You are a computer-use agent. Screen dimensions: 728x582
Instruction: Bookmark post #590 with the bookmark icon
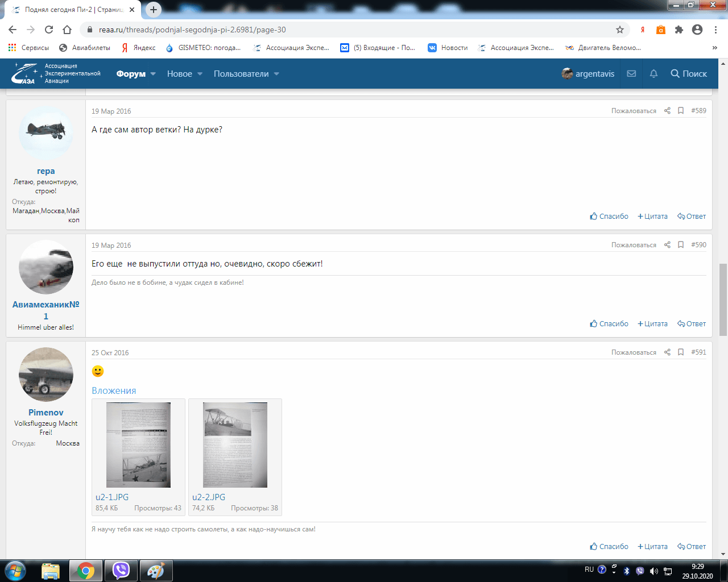click(681, 245)
